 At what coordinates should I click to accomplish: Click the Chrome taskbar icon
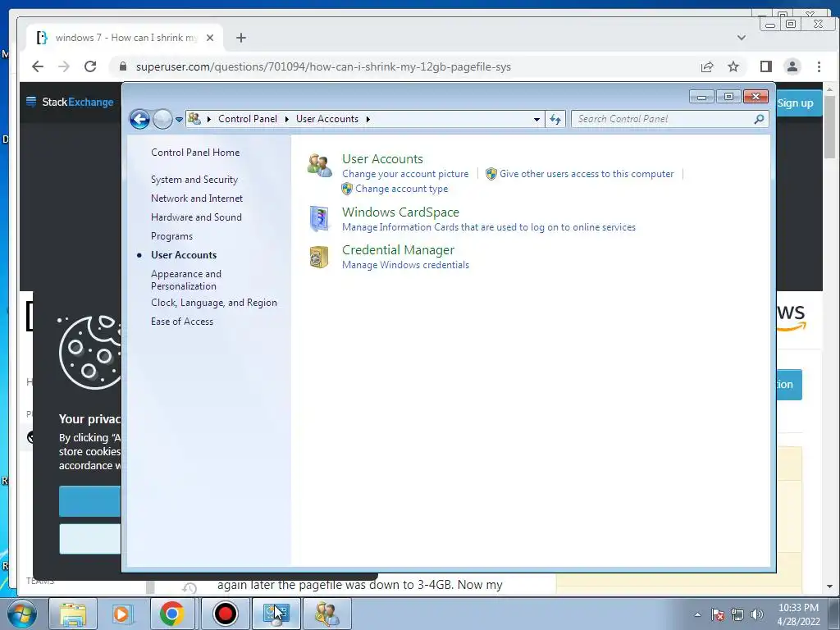tap(171, 614)
